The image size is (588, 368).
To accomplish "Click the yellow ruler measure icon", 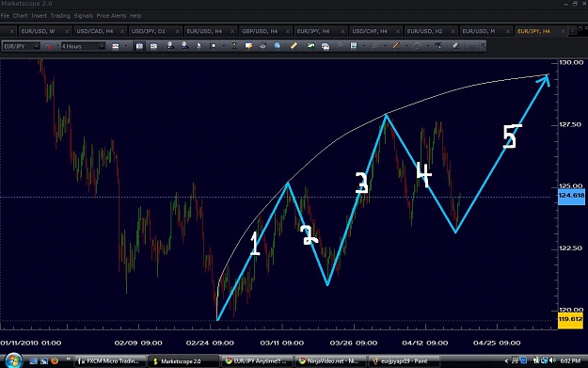I will [294, 46].
